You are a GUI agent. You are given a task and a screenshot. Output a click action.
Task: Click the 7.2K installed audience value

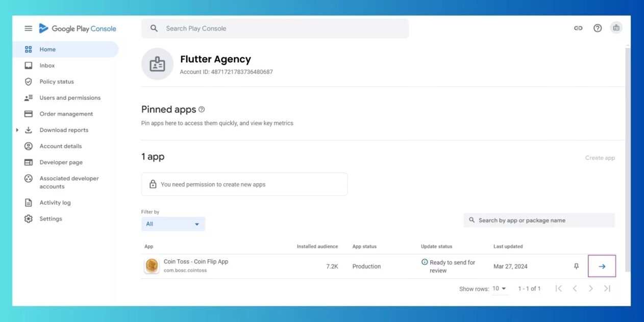(x=332, y=266)
